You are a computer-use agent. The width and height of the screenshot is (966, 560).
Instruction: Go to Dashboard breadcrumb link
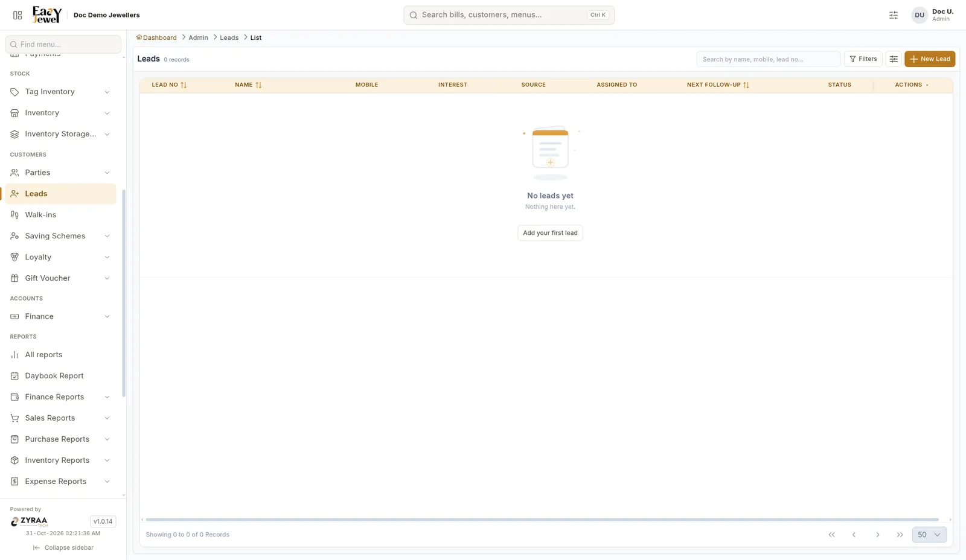[x=156, y=37]
